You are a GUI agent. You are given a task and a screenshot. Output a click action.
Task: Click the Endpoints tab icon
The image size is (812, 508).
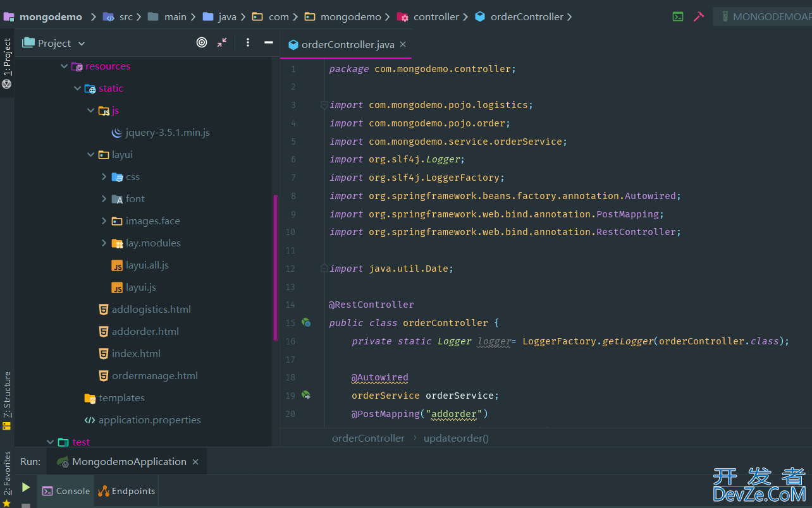[104, 491]
